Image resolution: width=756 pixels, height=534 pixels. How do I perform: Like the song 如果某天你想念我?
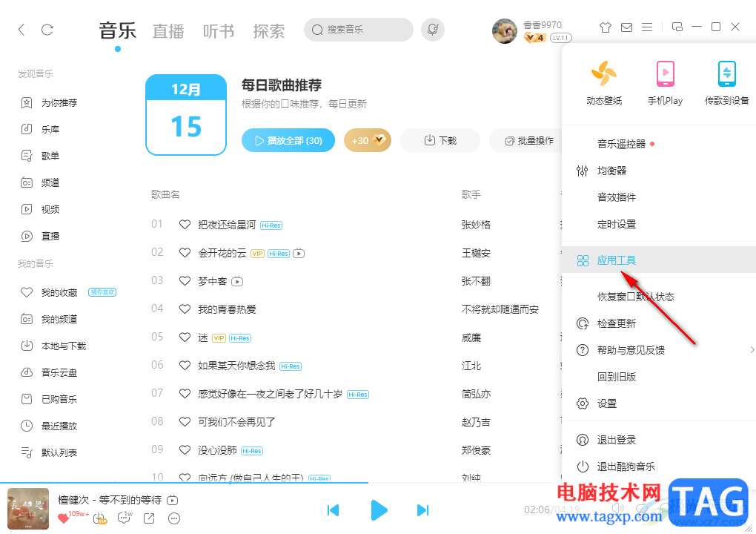[x=185, y=365]
